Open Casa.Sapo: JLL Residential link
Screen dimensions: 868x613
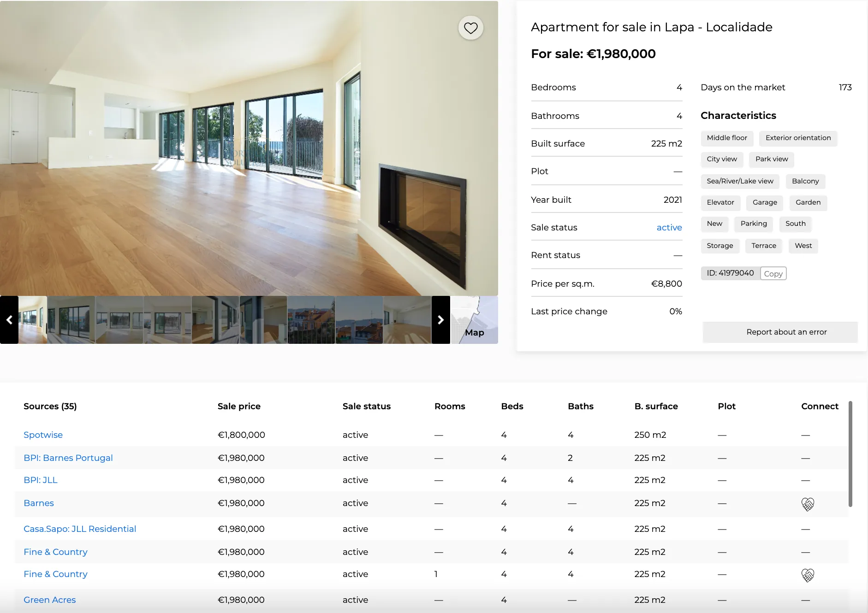coord(80,529)
